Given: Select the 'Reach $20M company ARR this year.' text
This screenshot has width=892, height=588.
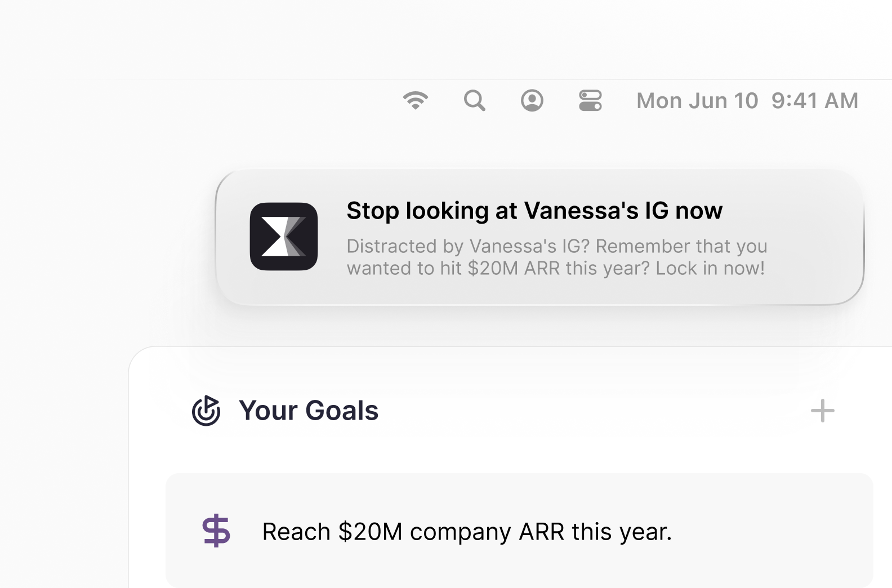Looking at the screenshot, I should coord(467,532).
